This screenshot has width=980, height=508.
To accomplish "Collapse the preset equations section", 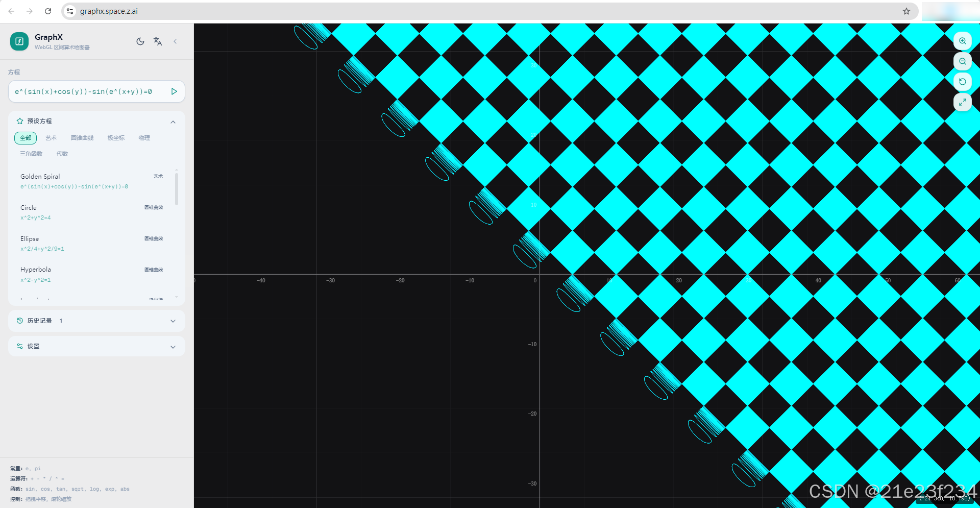I will [173, 122].
